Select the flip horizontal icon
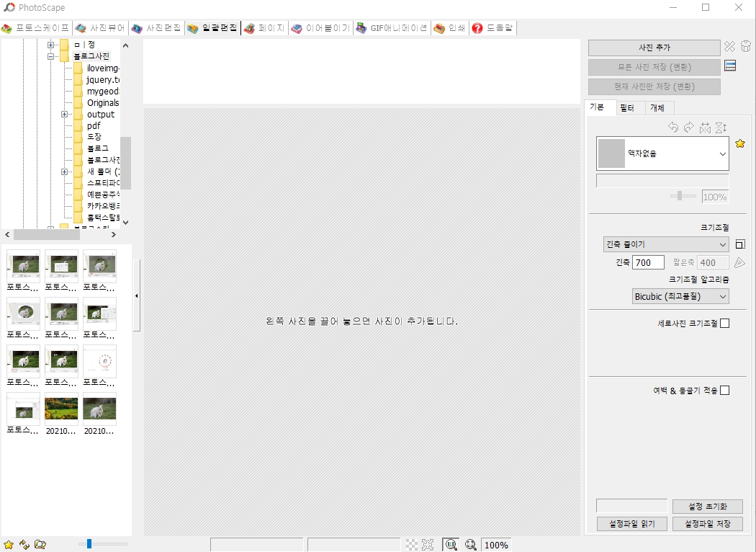The width and height of the screenshot is (756, 552). [x=704, y=127]
